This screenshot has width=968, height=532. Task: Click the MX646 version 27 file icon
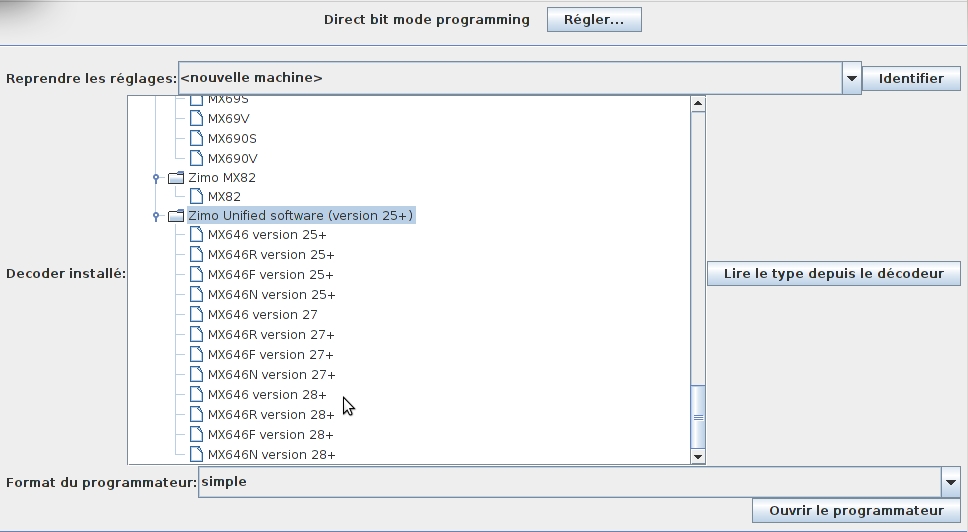196,314
